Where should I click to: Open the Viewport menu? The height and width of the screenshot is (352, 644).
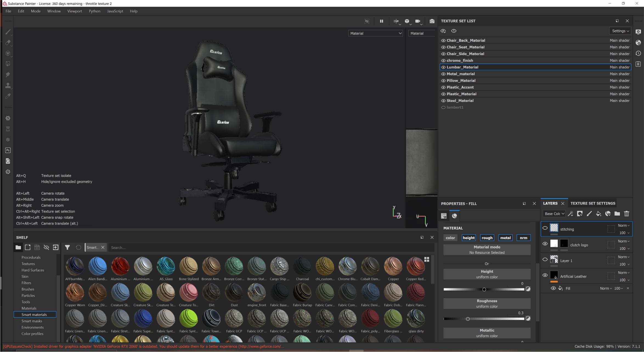(x=75, y=11)
